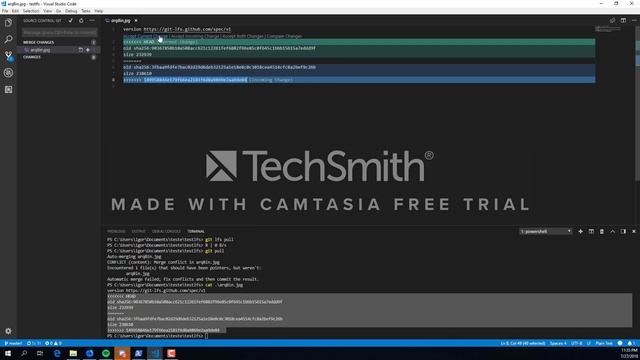Screen dimensions: 640x360
Task: Open the Source Control view icon
Action: pos(8,56)
